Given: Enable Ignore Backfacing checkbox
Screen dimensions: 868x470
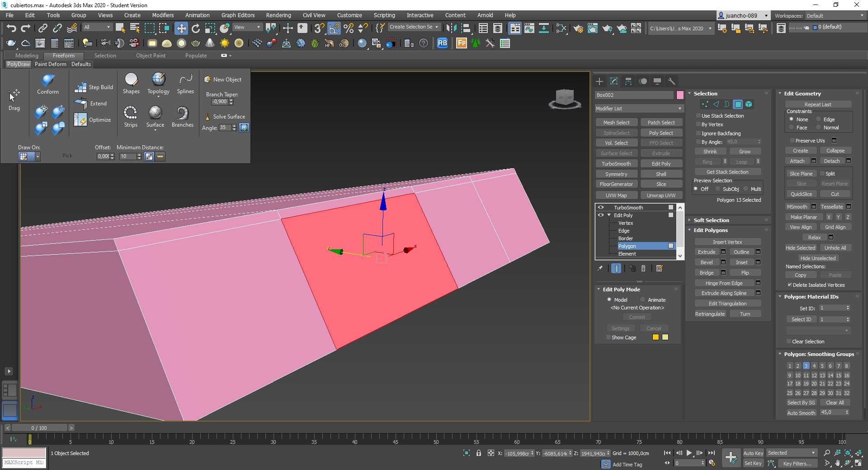Looking at the screenshot, I should pyautogui.click(x=698, y=133).
